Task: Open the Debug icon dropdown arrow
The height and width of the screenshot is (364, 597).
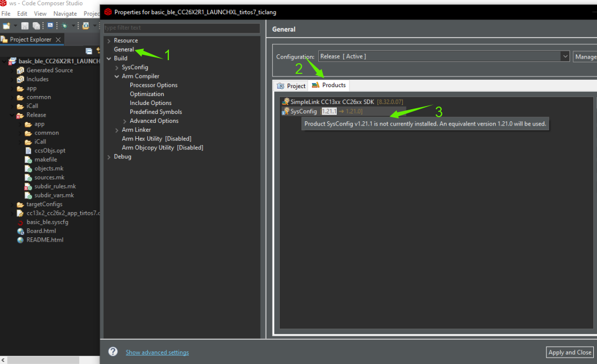Action: (x=73, y=26)
